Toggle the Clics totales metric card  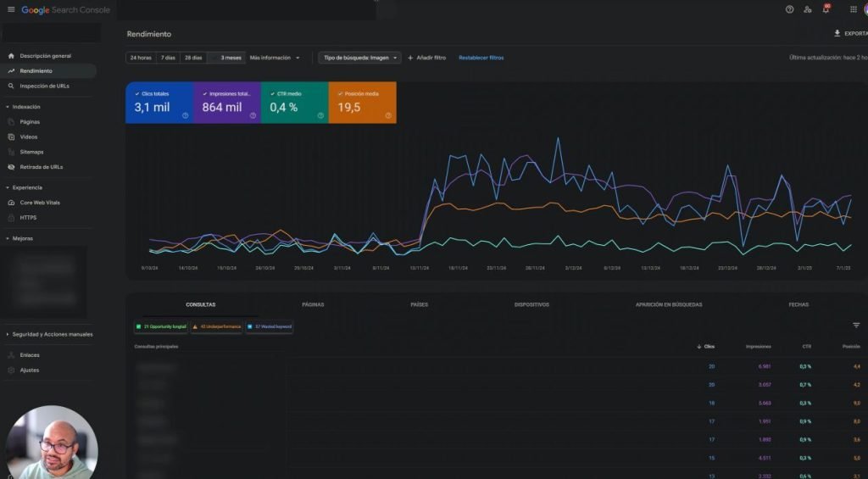(159, 103)
